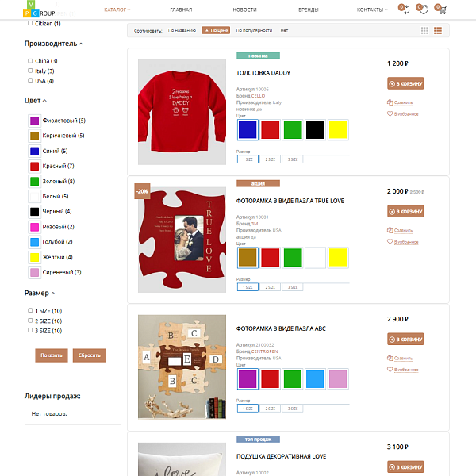Open the Бренды menu item
Viewport: 476px width, 476px height.
(x=308, y=10)
